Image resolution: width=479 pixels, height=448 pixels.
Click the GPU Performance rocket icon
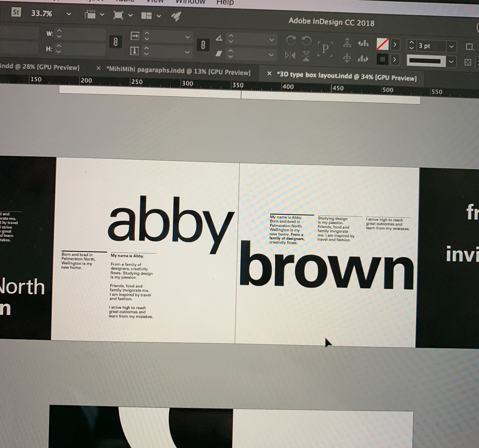click(176, 16)
